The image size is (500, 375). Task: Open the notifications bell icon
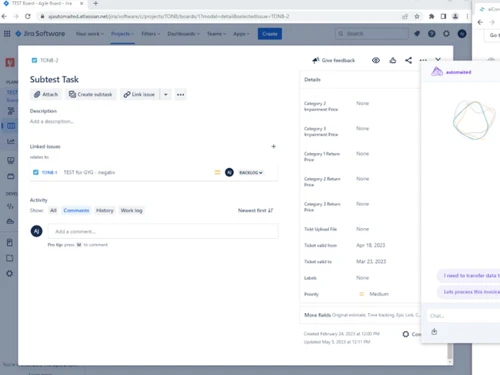[x=417, y=34]
